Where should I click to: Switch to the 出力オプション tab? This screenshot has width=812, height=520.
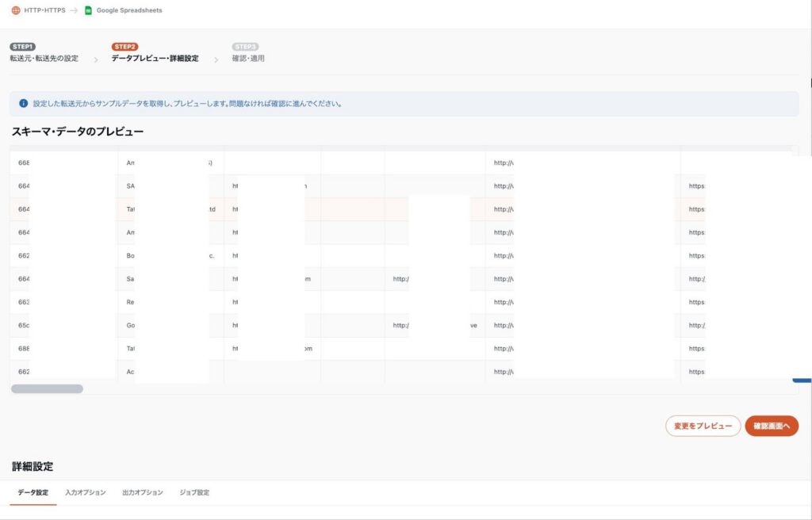click(143, 493)
